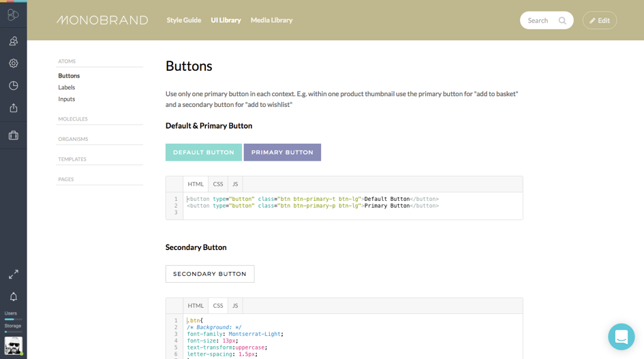Open the Style Guide menu item

click(x=184, y=20)
